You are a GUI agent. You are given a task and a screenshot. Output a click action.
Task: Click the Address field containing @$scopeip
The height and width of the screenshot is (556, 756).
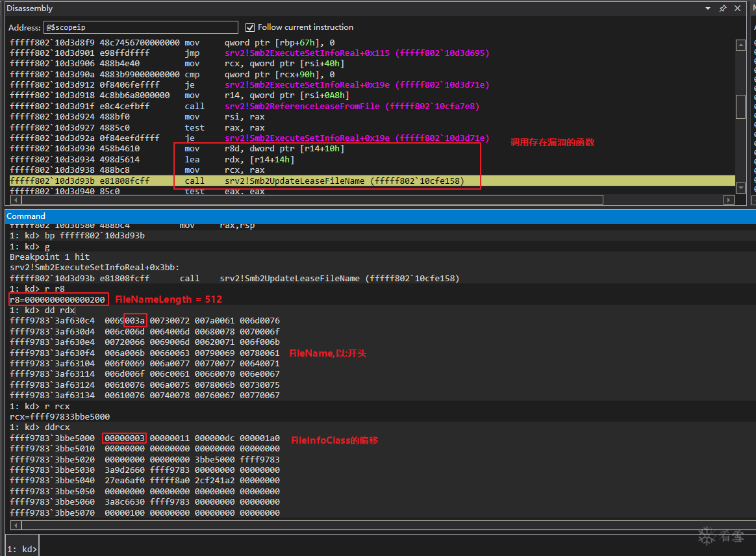tap(140, 27)
